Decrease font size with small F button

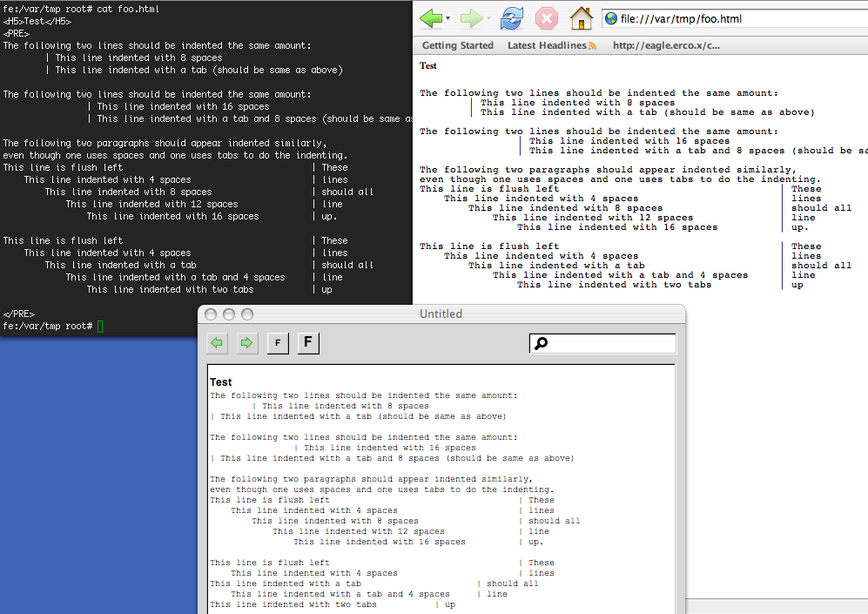tap(278, 343)
